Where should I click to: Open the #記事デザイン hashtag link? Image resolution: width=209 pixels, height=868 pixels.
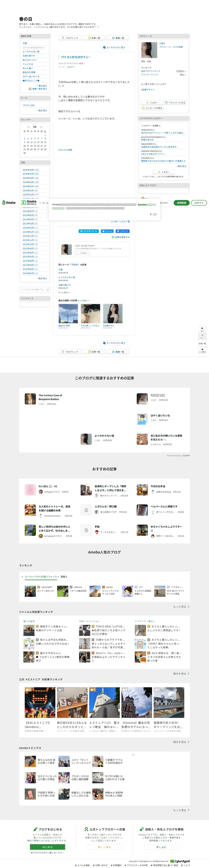pyautogui.click(x=148, y=90)
